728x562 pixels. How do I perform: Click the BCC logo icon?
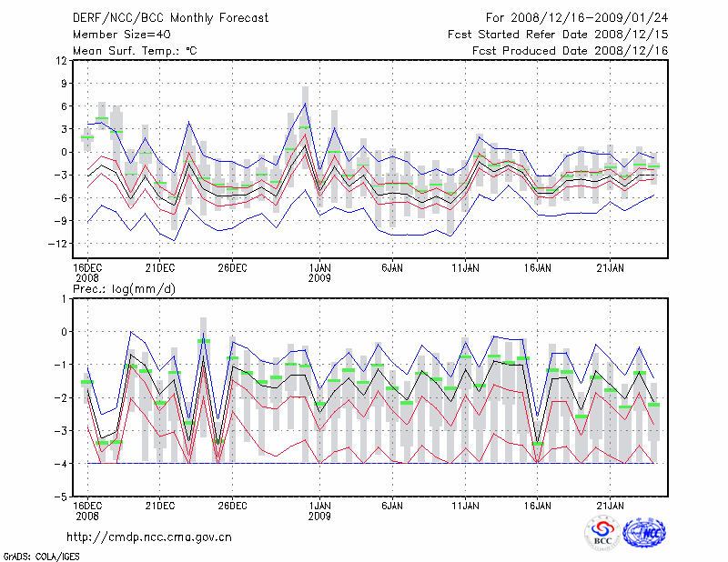pos(602,534)
